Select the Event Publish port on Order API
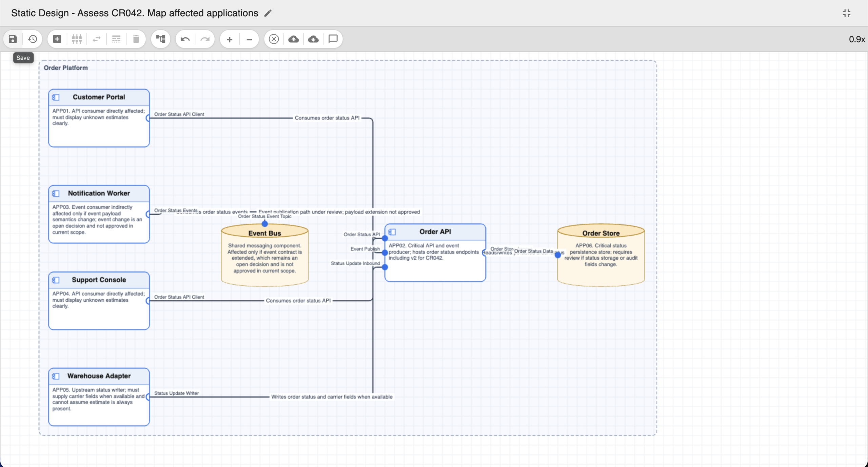 coord(385,253)
